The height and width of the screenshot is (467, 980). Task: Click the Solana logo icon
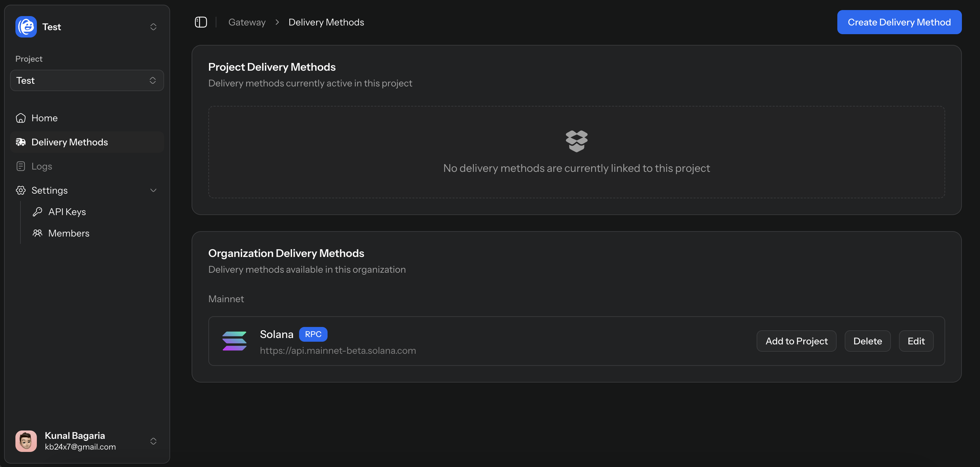[234, 341]
